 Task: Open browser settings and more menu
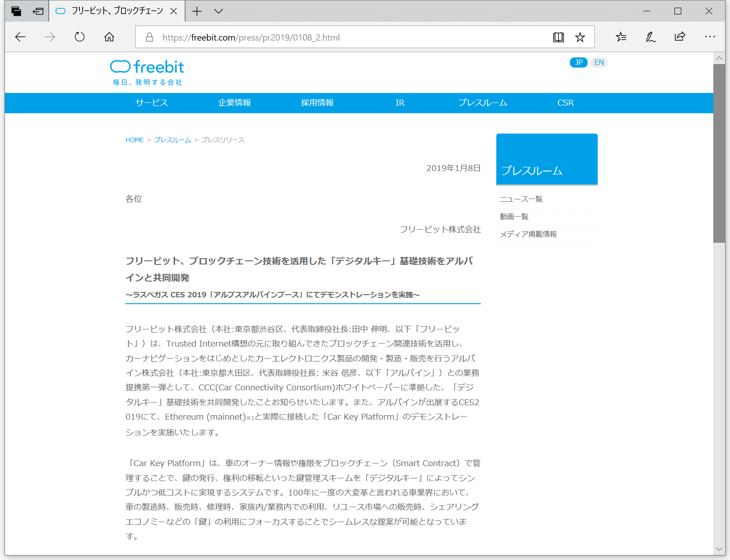tap(710, 37)
